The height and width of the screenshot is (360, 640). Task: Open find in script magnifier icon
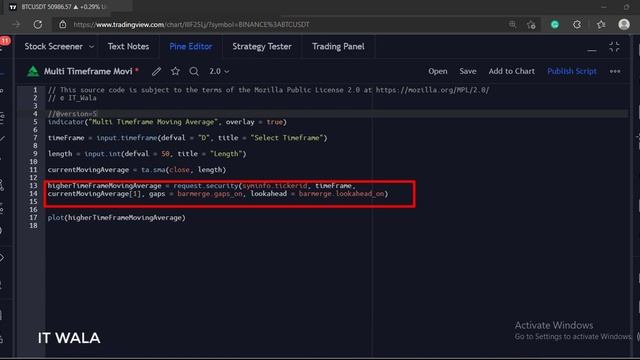pyautogui.click(x=194, y=71)
